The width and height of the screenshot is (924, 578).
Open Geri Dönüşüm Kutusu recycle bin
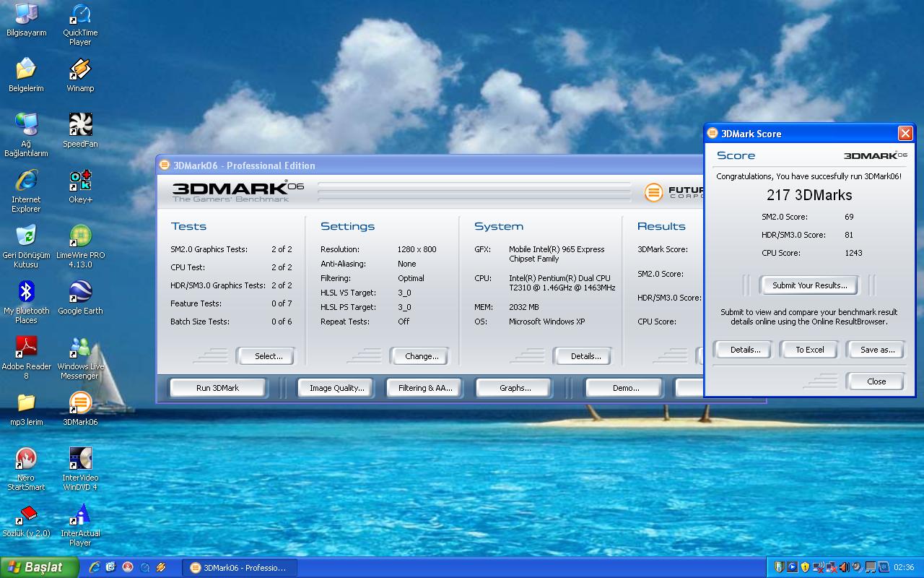coord(26,246)
